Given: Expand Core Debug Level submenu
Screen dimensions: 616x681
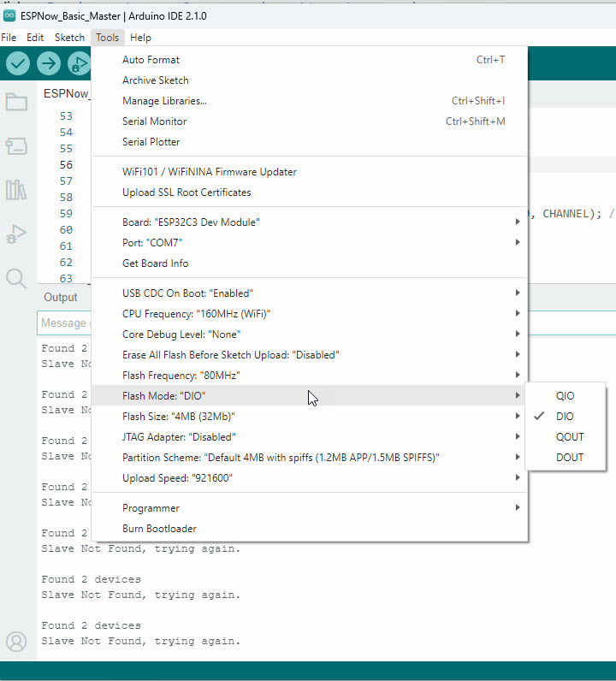Looking at the screenshot, I should [x=310, y=334].
